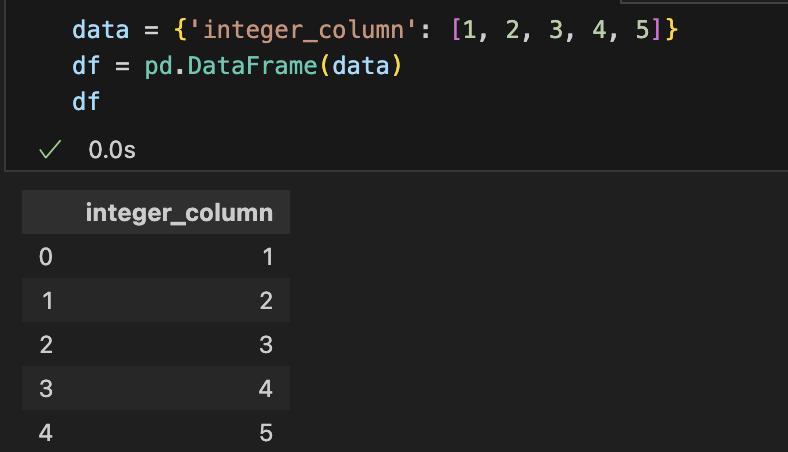Select value 3 in row with index 2
The image size is (788, 452).
[x=266, y=345]
